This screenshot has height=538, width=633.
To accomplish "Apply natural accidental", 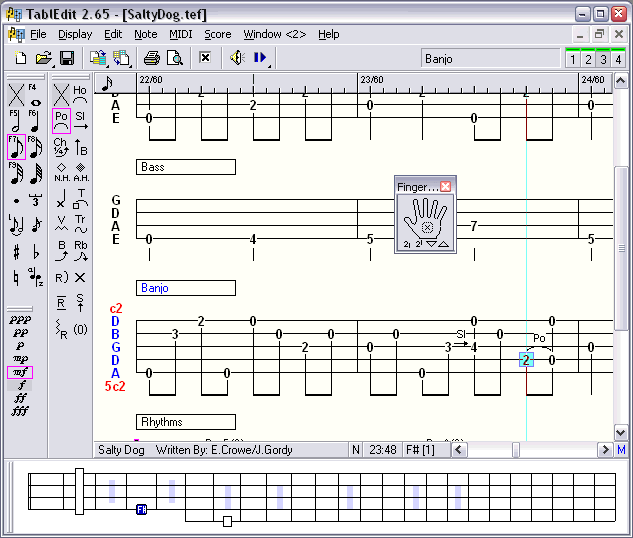I will pyautogui.click(x=17, y=277).
